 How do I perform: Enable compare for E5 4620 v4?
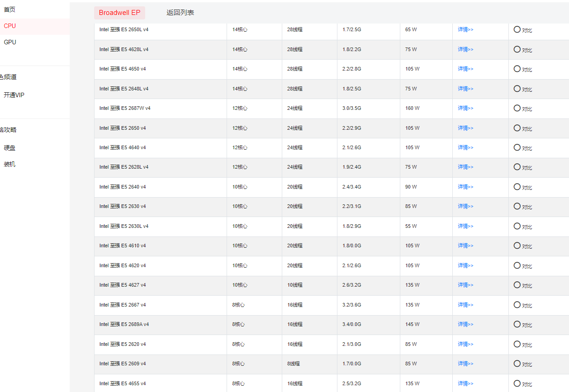pos(517,265)
